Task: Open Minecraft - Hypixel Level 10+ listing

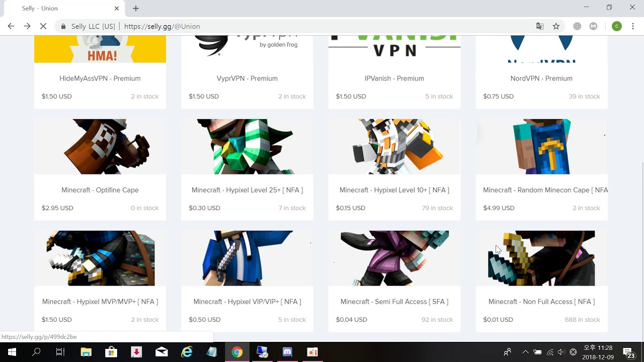Action: (x=394, y=190)
